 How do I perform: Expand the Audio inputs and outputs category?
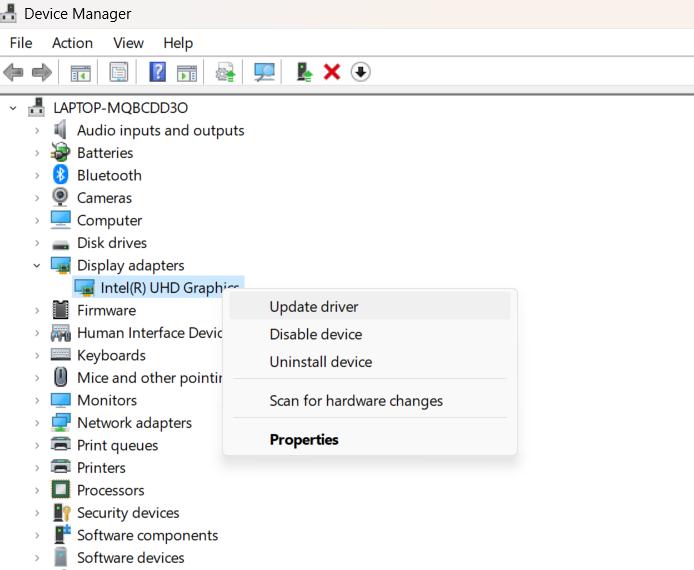(37, 130)
